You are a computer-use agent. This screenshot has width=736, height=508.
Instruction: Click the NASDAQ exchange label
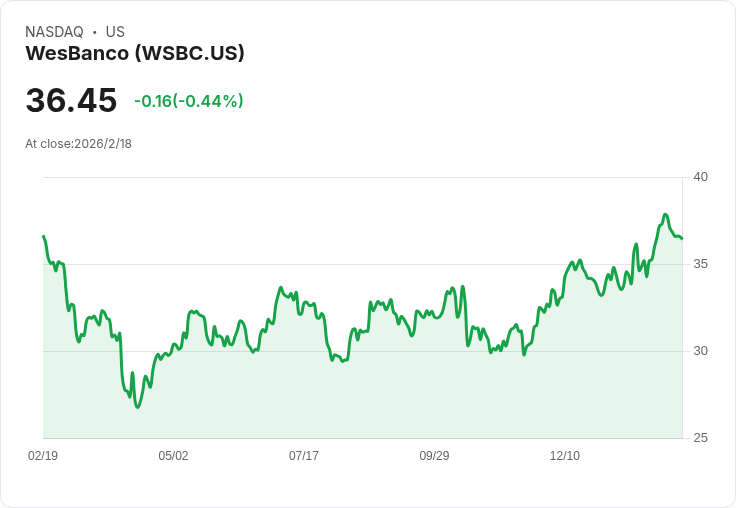click(54, 32)
